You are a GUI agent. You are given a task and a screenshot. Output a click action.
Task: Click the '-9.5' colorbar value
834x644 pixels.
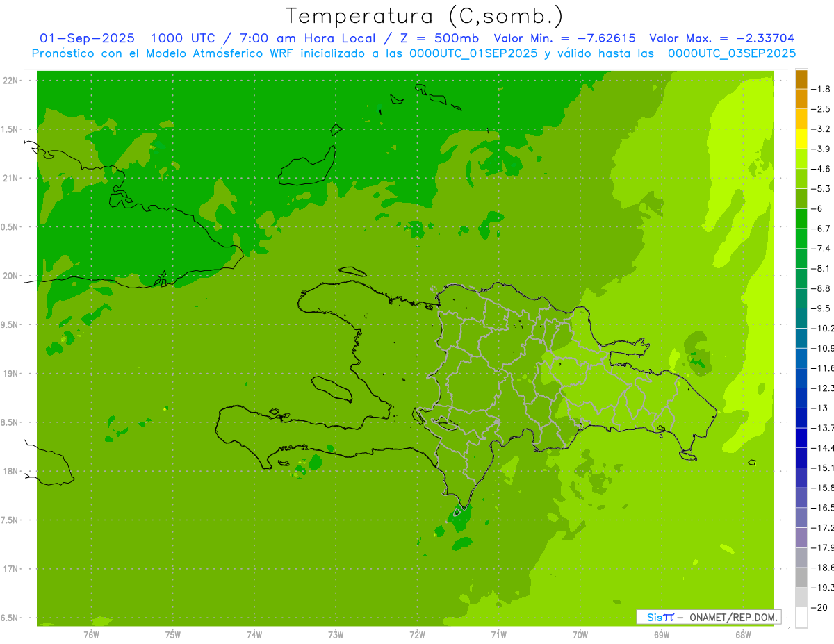click(x=821, y=308)
